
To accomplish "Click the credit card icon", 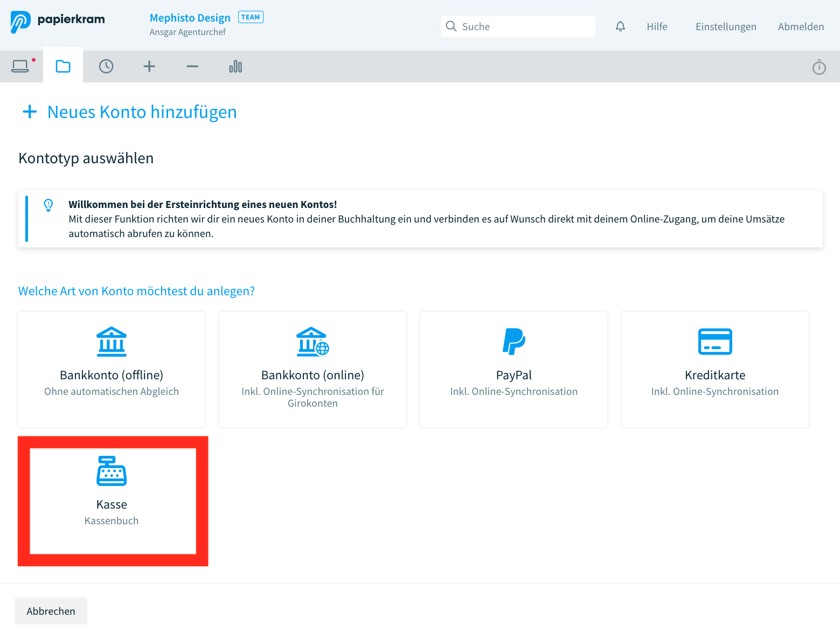I will (x=715, y=342).
